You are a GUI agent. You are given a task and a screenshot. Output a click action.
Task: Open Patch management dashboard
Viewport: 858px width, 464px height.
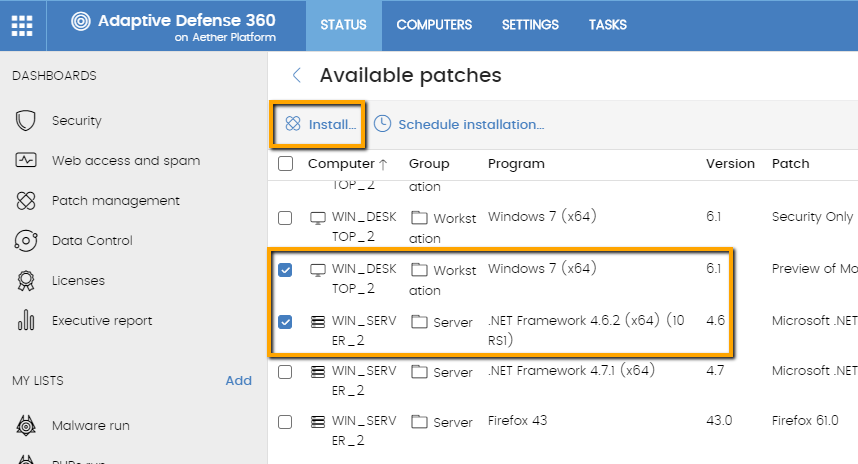[115, 201]
